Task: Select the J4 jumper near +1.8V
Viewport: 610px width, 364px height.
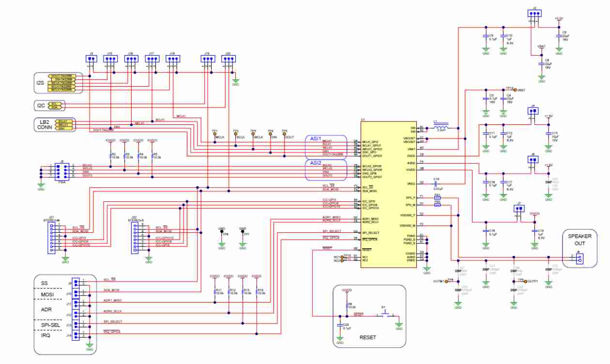Action: [533, 110]
